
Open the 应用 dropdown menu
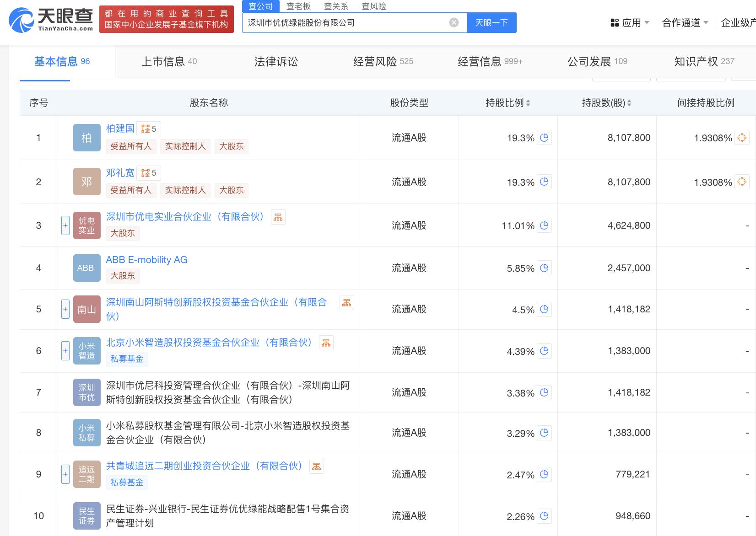pos(630,23)
